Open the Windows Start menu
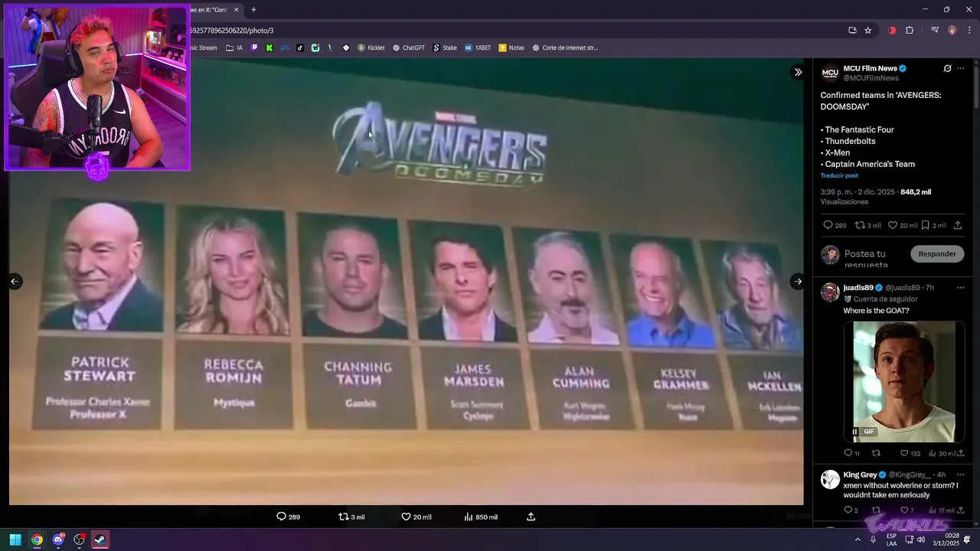The width and height of the screenshot is (980, 551). [15, 540]
